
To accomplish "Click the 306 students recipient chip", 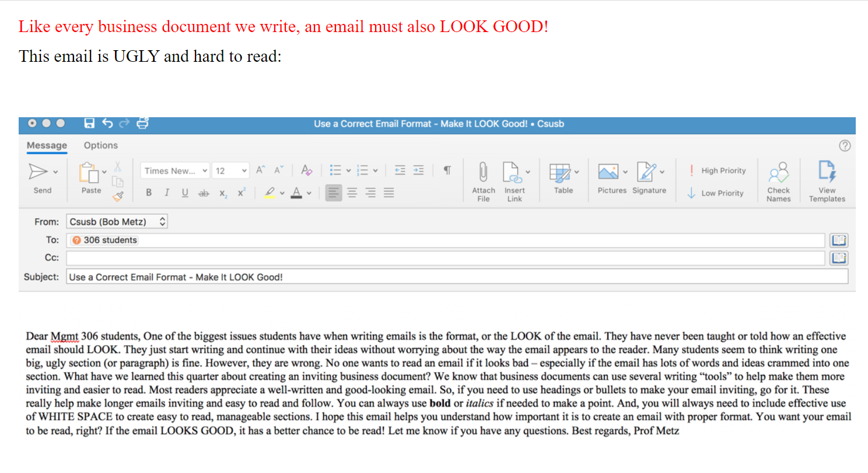I will (105, 240).
